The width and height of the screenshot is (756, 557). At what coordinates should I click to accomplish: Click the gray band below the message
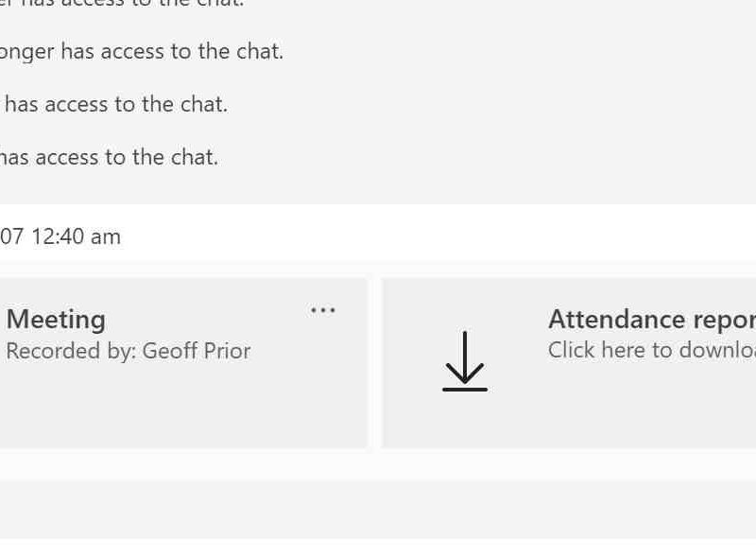coord(378,509)
